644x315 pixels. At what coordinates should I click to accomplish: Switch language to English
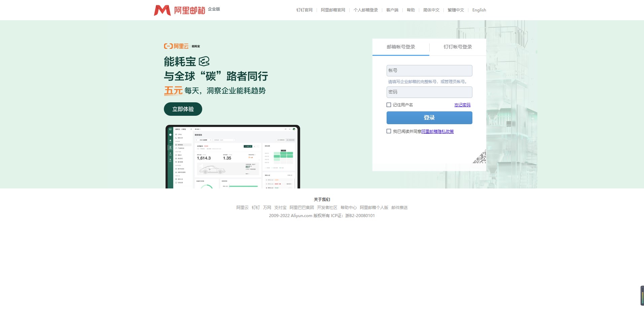(x=479, y=10)
